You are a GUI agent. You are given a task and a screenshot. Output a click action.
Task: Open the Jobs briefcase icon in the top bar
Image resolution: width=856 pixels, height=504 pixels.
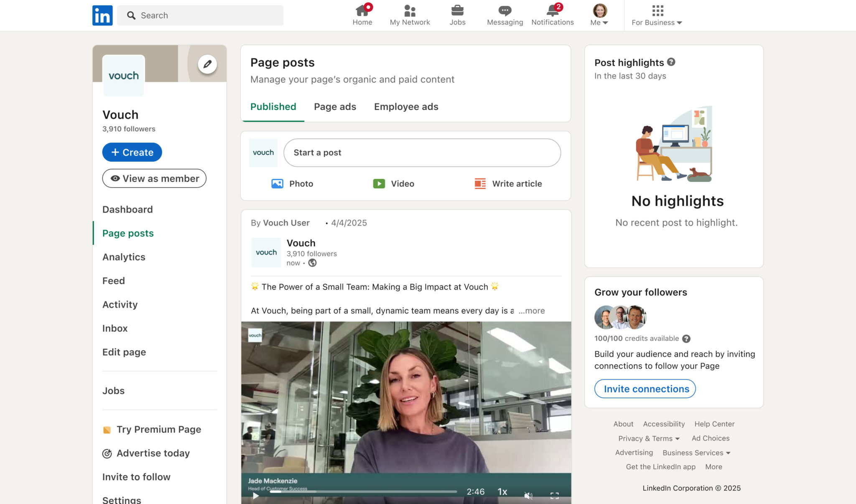tap(457, 15)
